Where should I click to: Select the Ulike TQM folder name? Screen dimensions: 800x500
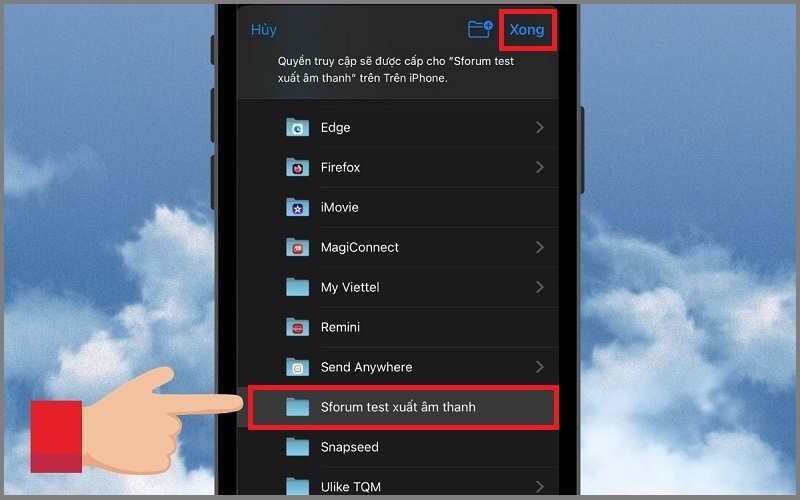351,487
